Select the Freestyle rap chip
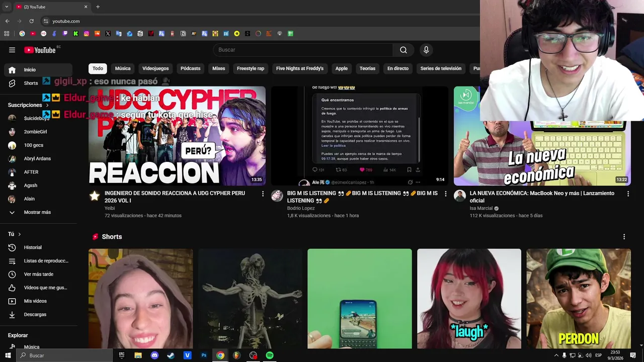This screenshot has width=644, height=362. pyautogui.click(x=251, y=68)
